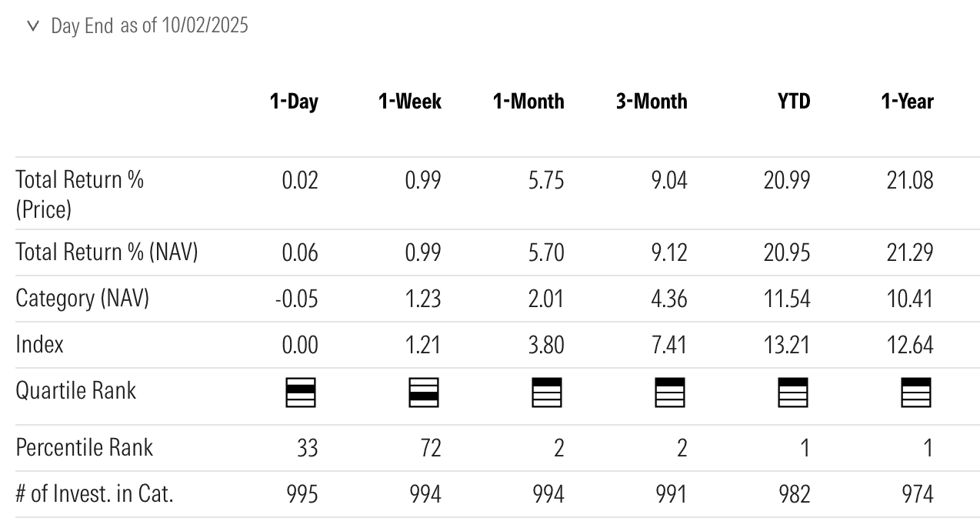This screenshot has width=980, height=528.
Task: Select the 3-Month column header
Action: [x=651, y=102]
